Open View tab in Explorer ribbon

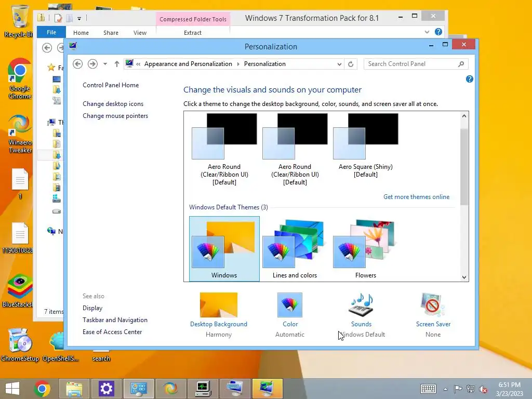[140, 33]
